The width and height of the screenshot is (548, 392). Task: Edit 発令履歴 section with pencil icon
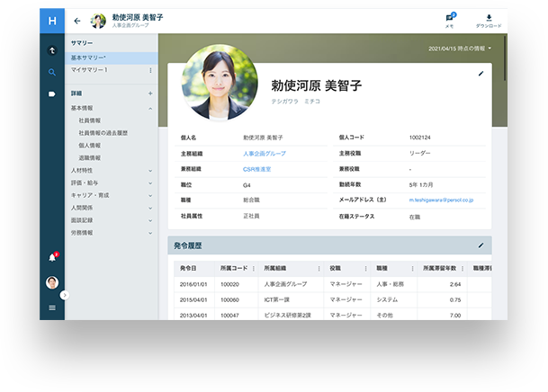(481, 245)
